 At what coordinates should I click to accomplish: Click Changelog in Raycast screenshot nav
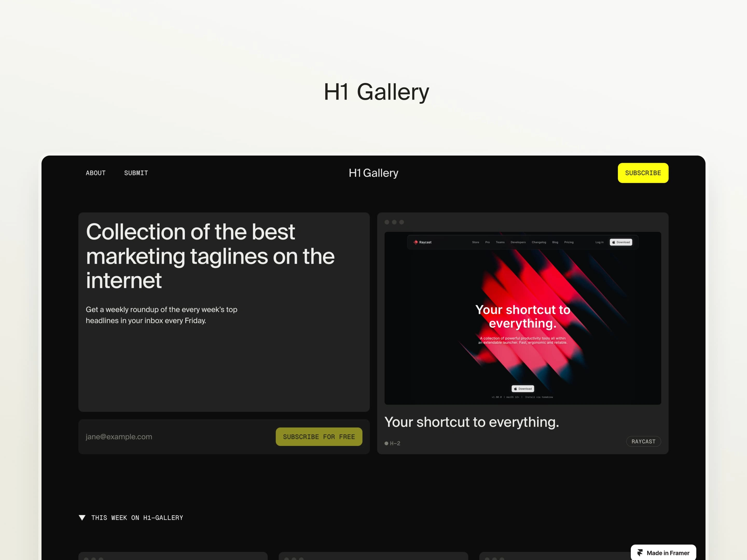click(x=539, y=242)
